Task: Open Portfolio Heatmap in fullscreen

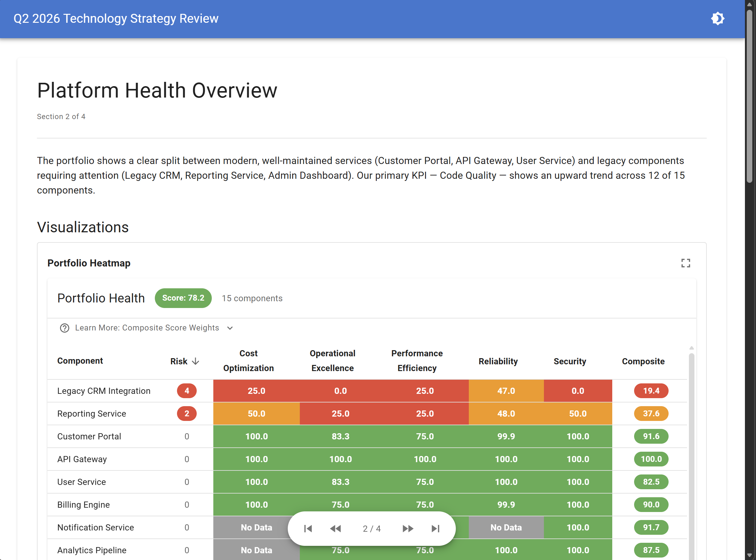Action: click(686, 263)
